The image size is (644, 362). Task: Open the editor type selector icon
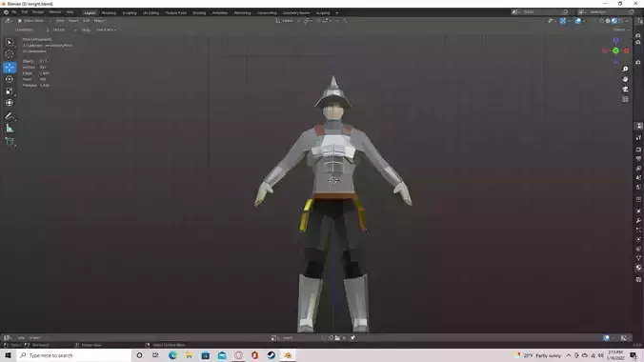8,21
